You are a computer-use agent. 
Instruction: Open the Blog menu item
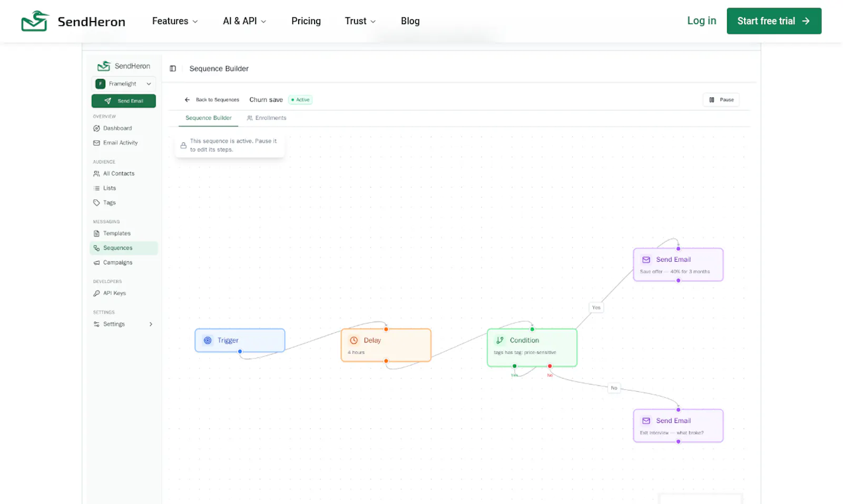(410, 21)
